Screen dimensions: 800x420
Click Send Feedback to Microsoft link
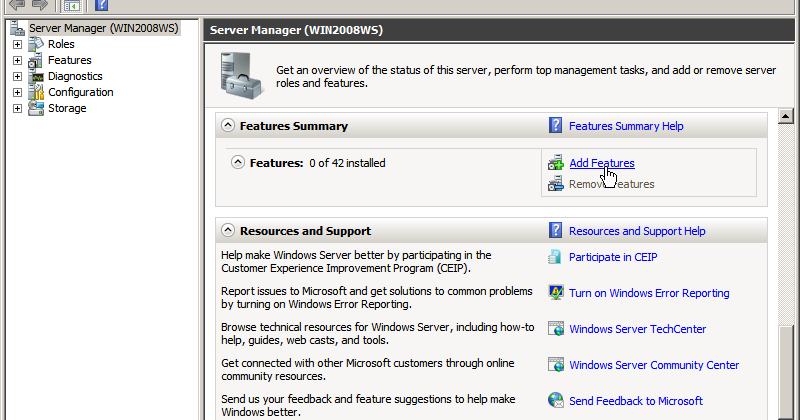[x=636, y=401]
